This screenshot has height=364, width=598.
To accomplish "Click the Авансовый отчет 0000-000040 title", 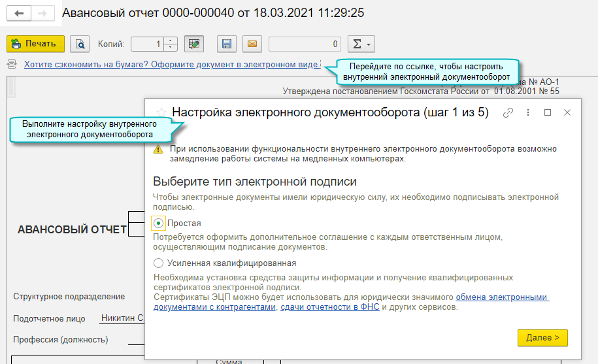I will coord(213,13).
